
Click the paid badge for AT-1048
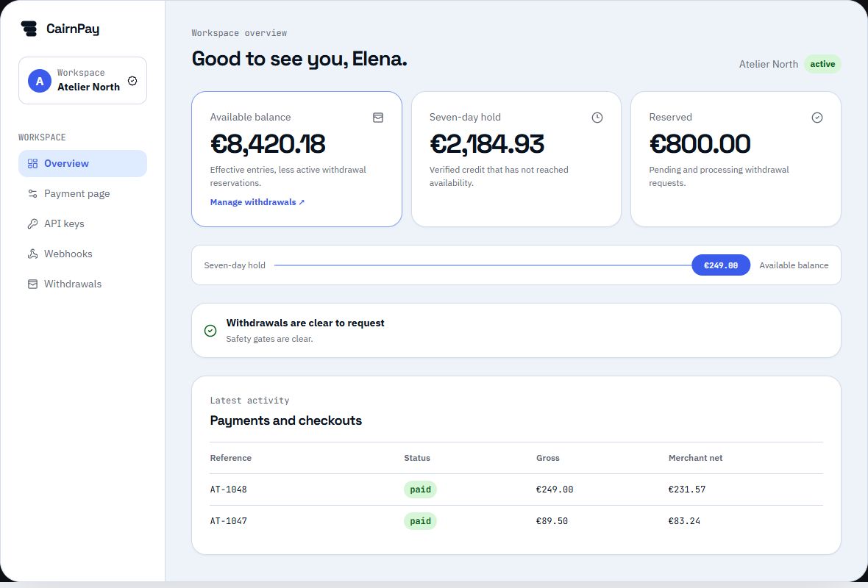point(420,489)
